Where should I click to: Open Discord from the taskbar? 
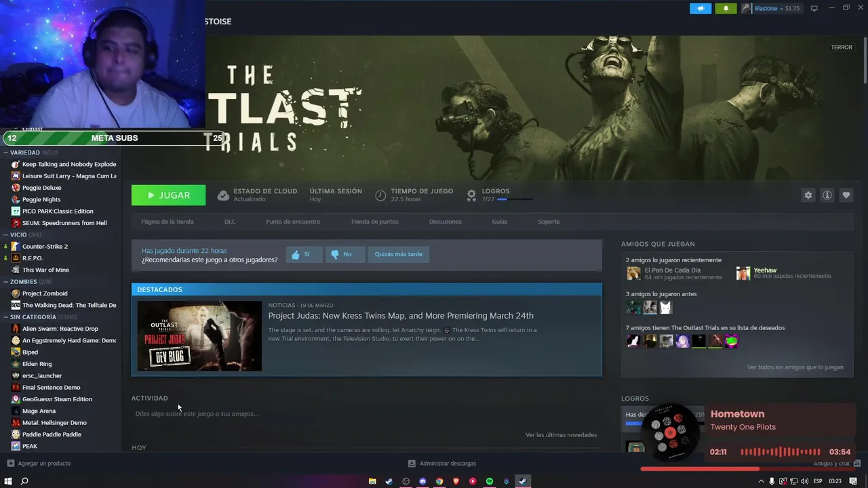(x=422, y=481)
